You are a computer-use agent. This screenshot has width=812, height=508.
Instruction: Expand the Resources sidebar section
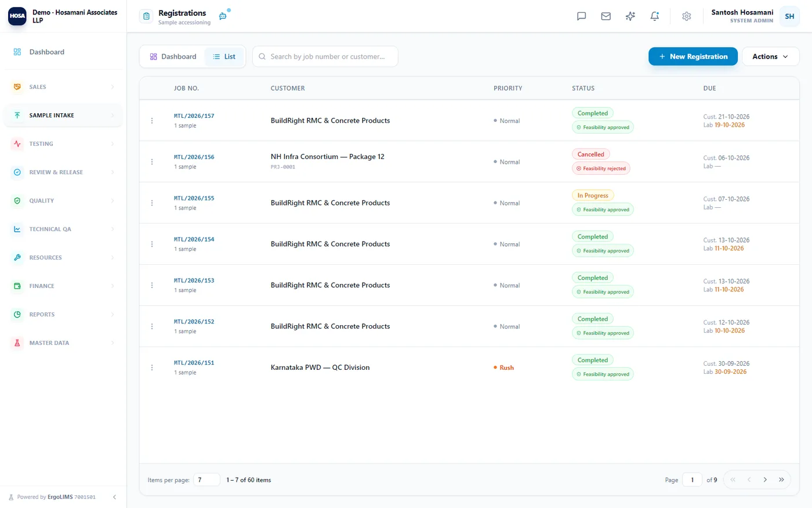click(63, 258)
